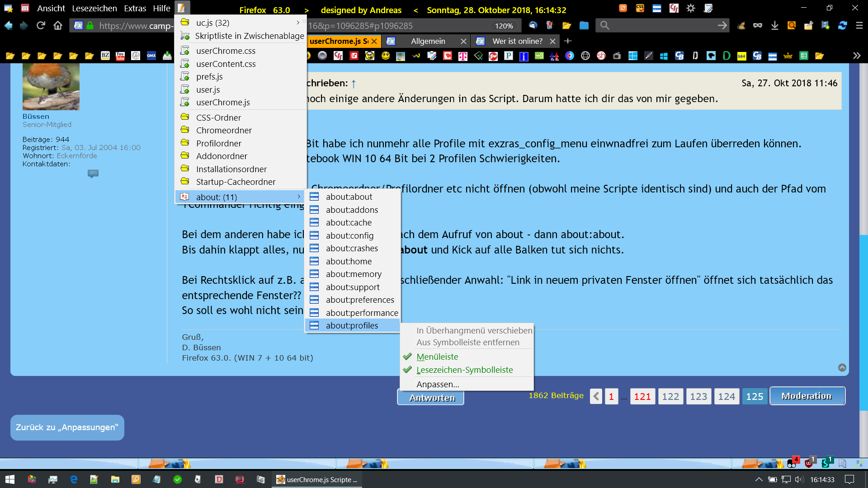
Task: Uncheck Lesezeichen-Symbolleiste in context menu
Action: [x=464, y=370]
